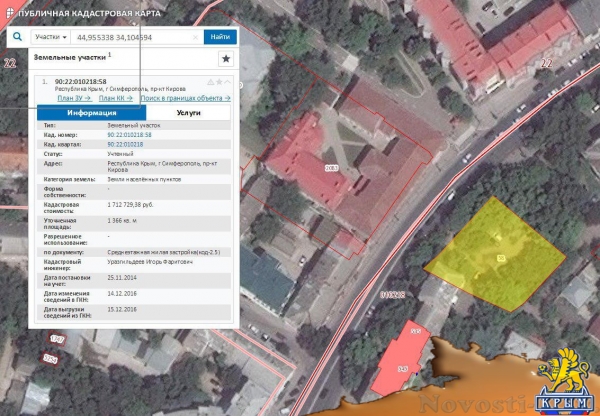Click the warning triangle icon on the result
This screenshot has width=600, height=416.
pyautogui.click(x=210, y=81)
